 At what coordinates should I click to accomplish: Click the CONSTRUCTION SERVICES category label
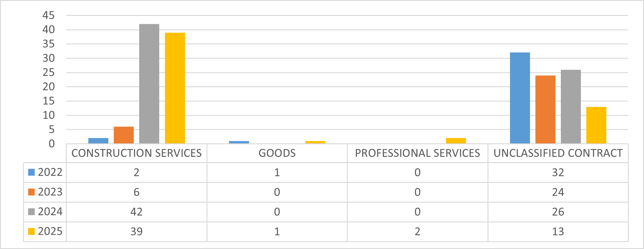pyautogui.click(x=136, y=153)
